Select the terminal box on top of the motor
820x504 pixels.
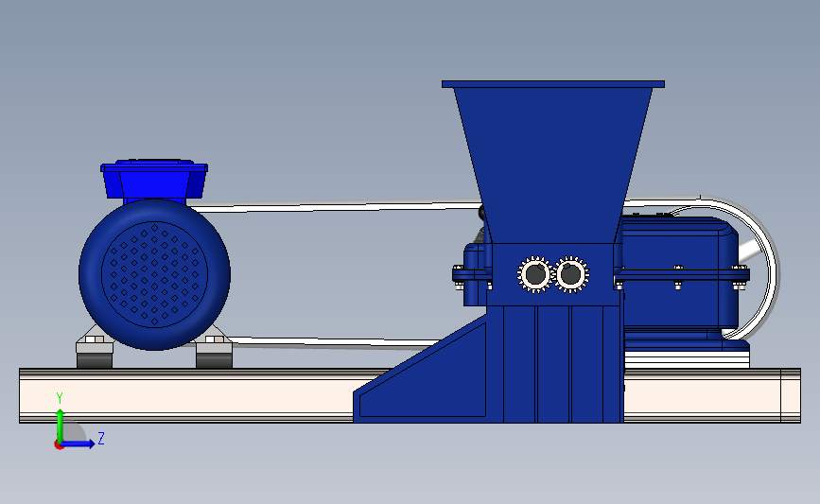(154, 180)
